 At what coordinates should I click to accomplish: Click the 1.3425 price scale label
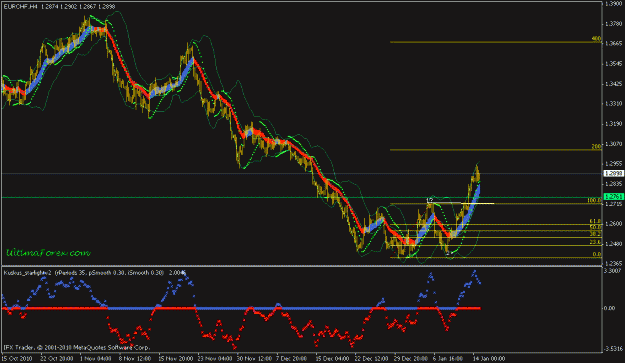613,84
